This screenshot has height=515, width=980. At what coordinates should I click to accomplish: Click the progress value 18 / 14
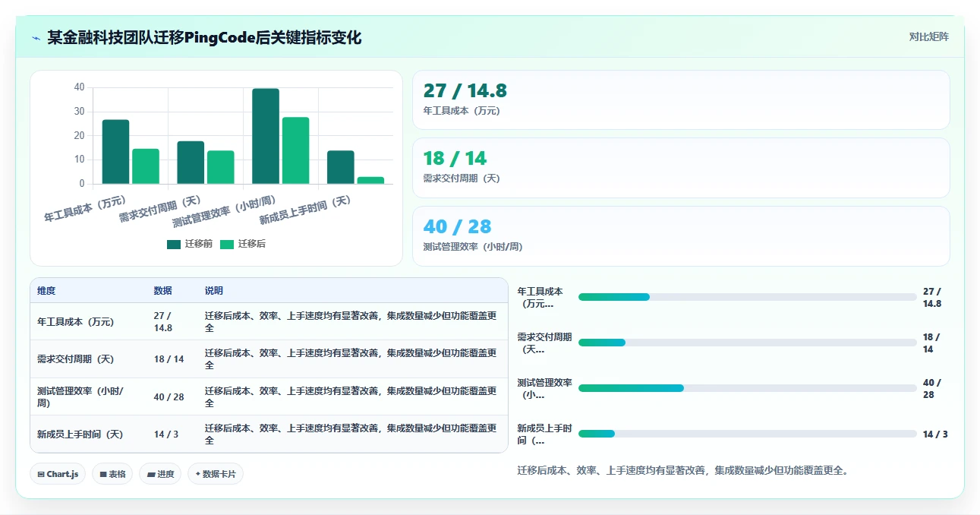pos(931,343)
